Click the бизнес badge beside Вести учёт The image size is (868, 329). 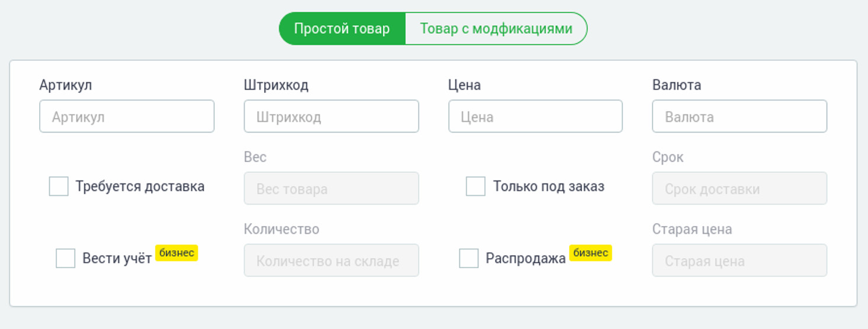point(176,253)
